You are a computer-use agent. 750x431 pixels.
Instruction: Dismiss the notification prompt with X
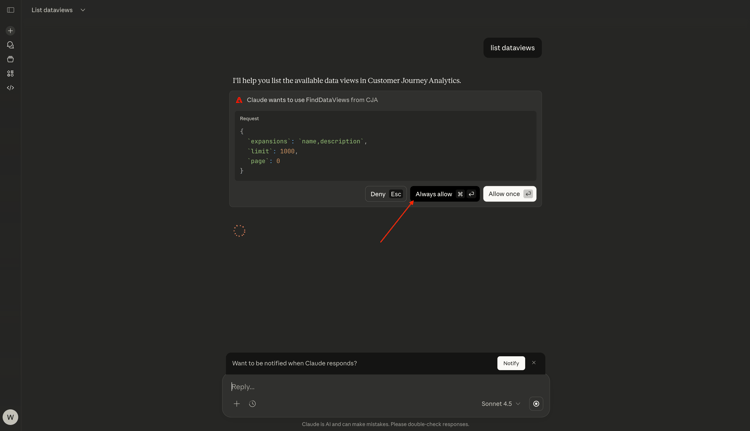coord(534,363)
